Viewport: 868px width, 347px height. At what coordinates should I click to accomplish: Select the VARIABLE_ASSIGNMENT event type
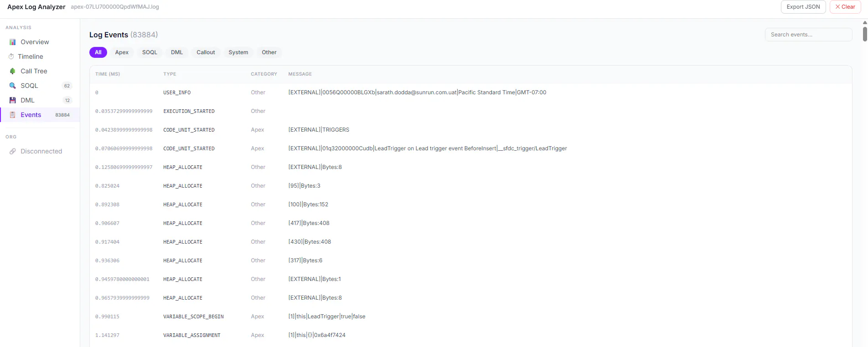tap(192, 335)
